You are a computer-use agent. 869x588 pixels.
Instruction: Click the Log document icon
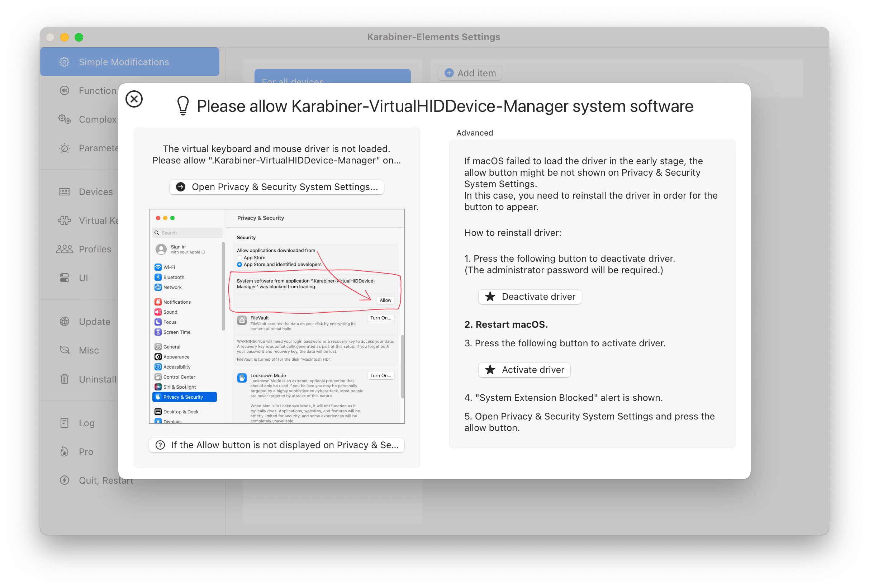[64, 423]
